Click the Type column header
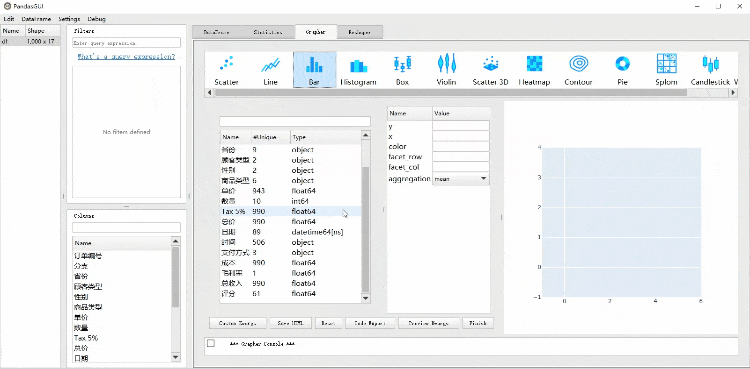This screenshot has height=369, width=750. click(x=326, y=137)
